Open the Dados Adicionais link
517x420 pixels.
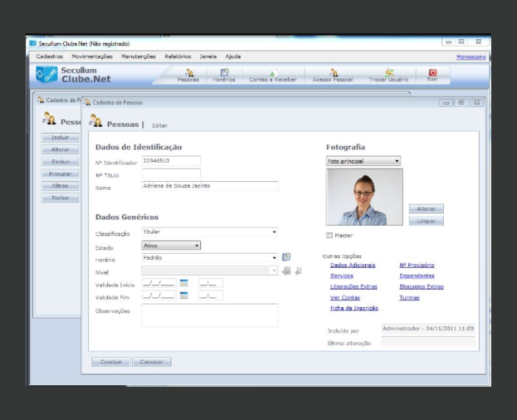tap(353, 265)
